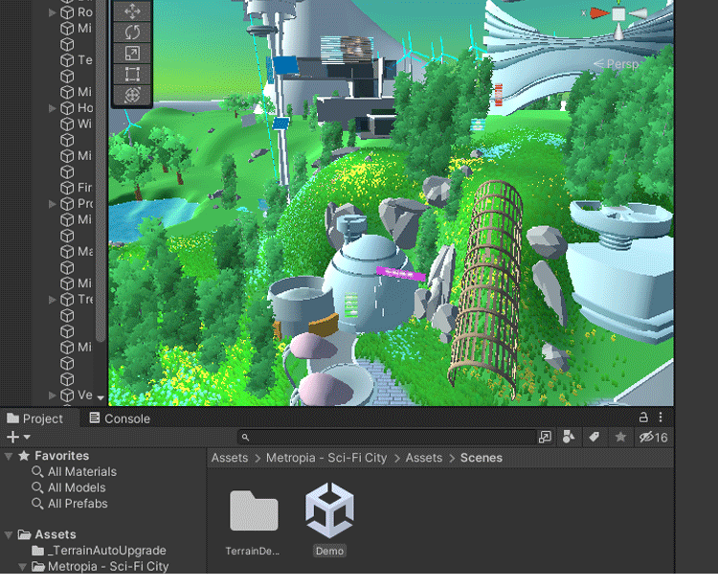Screen dimensions: 718x588
Task: Toggle the Persp projection label
Action: (x=616, y=64)
